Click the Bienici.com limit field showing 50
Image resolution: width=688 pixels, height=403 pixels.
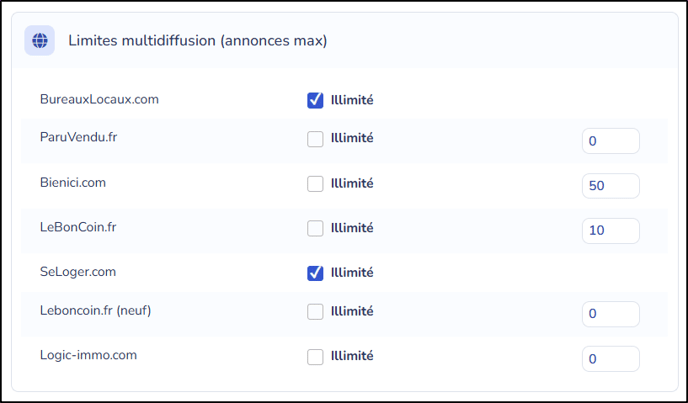pos(611,186)
